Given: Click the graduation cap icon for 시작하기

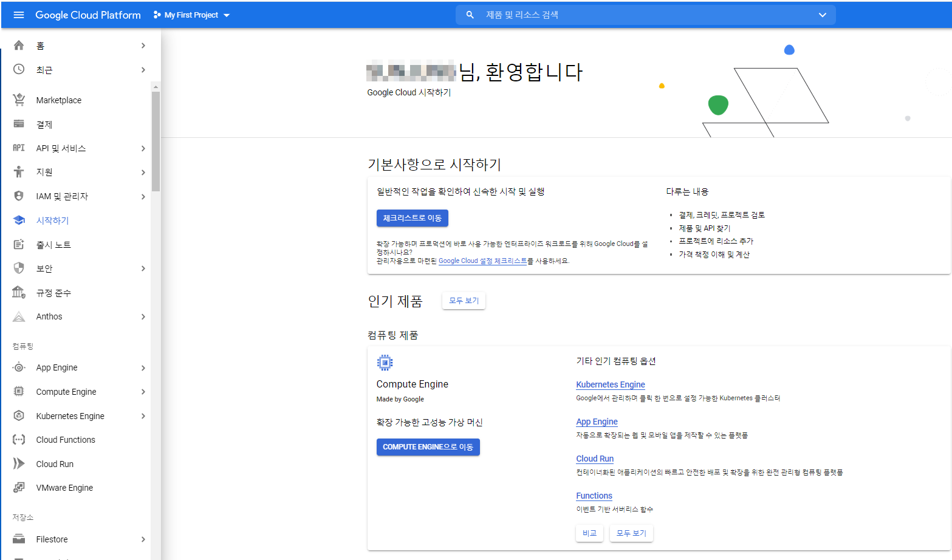Looking at the screenshot, I should point(19,220).
